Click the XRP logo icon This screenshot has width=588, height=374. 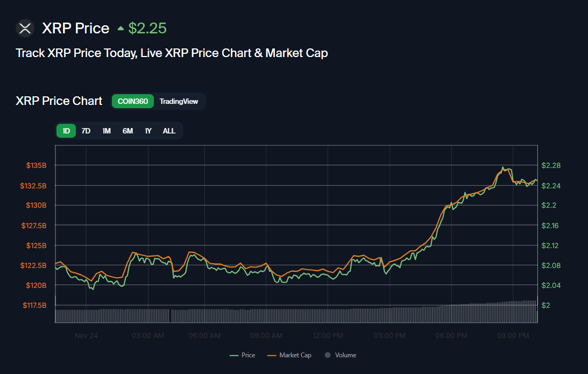pyautogui.click(x=25, y=28)
